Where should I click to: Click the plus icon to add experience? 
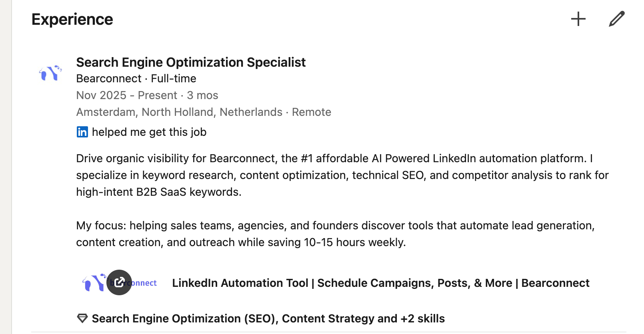[578, 19]
